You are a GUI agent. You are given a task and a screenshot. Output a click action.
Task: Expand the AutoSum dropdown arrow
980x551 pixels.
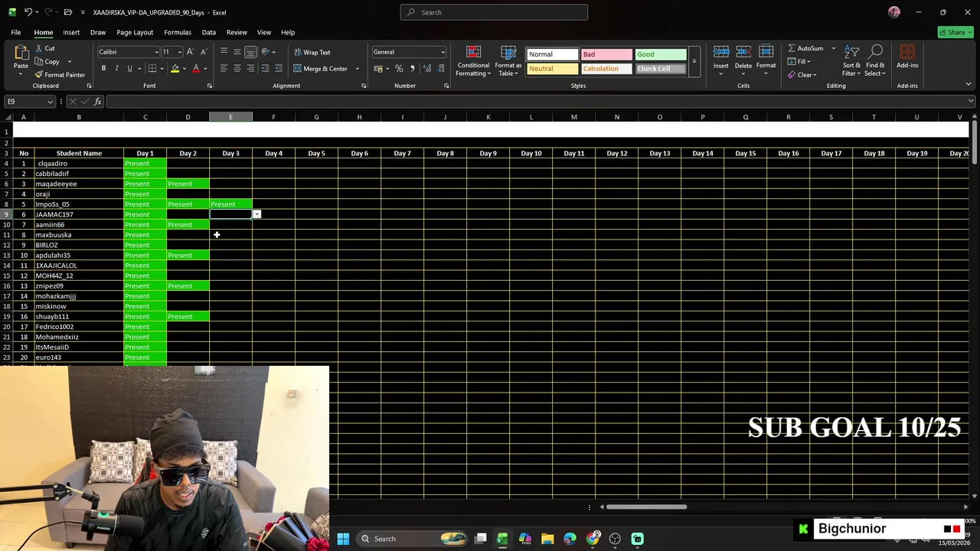(x=834, y=48)
